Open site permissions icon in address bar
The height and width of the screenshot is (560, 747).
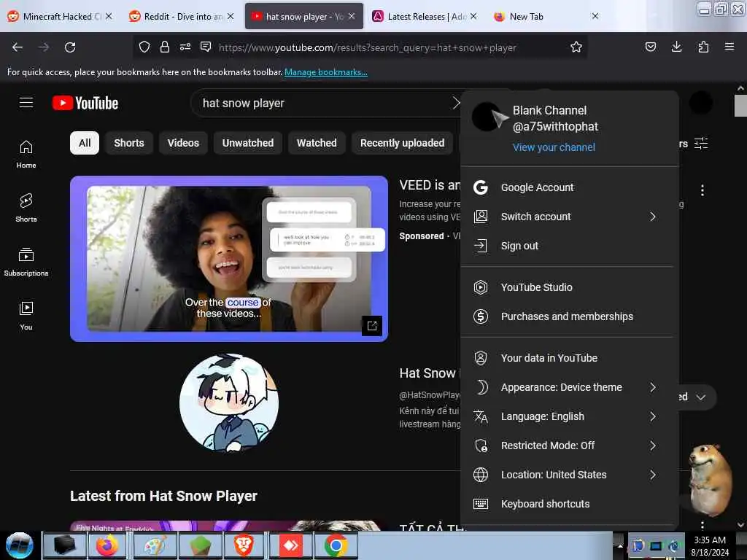(x=185, y=47)
